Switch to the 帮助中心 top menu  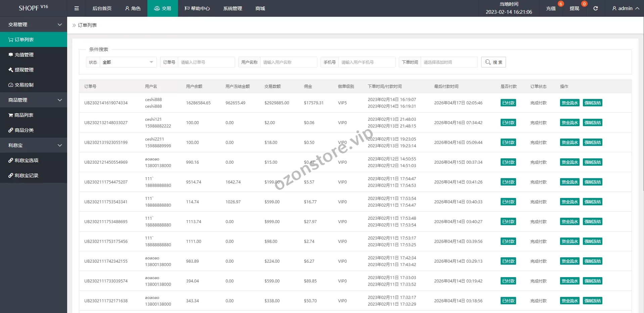tap(197, 8)
